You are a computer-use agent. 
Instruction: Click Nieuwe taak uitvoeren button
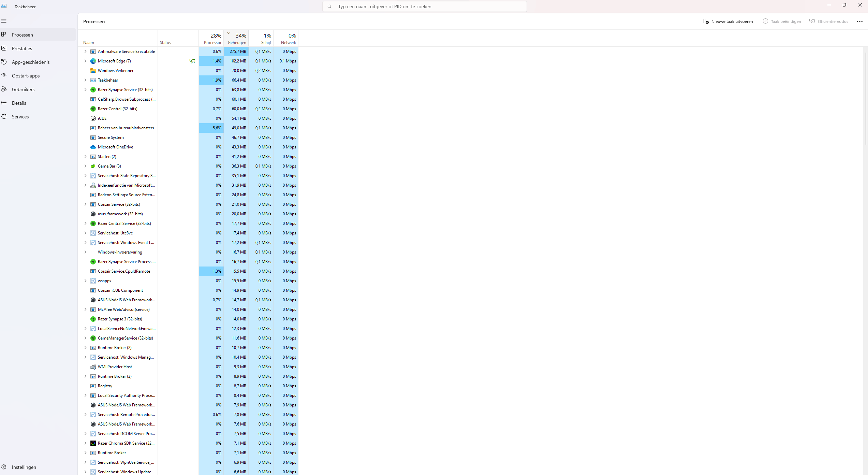pyautogui.click(x=728, y=21)
